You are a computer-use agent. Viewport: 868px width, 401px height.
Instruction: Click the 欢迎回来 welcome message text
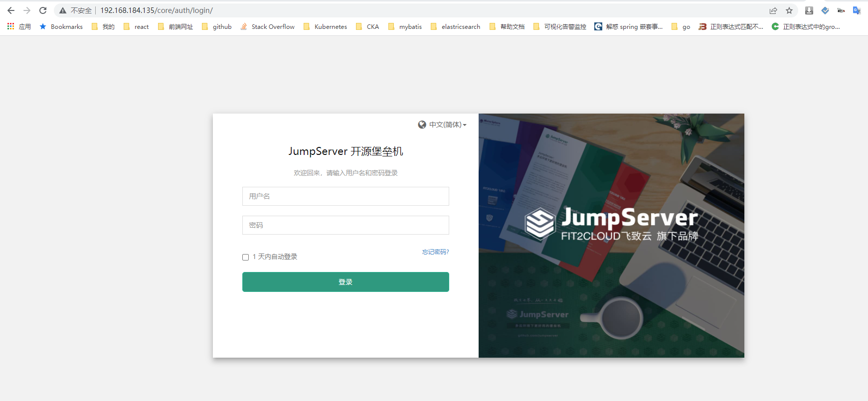tap(346, 173)
